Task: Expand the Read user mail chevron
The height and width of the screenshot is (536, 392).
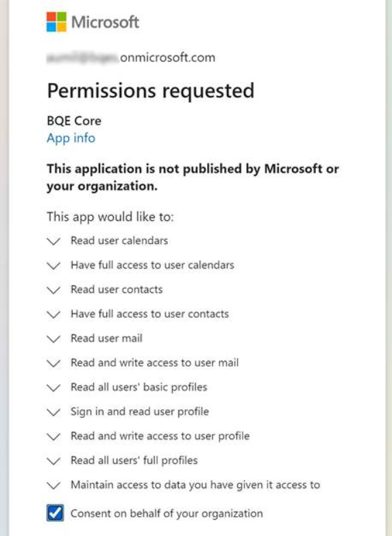Action: 53,339
